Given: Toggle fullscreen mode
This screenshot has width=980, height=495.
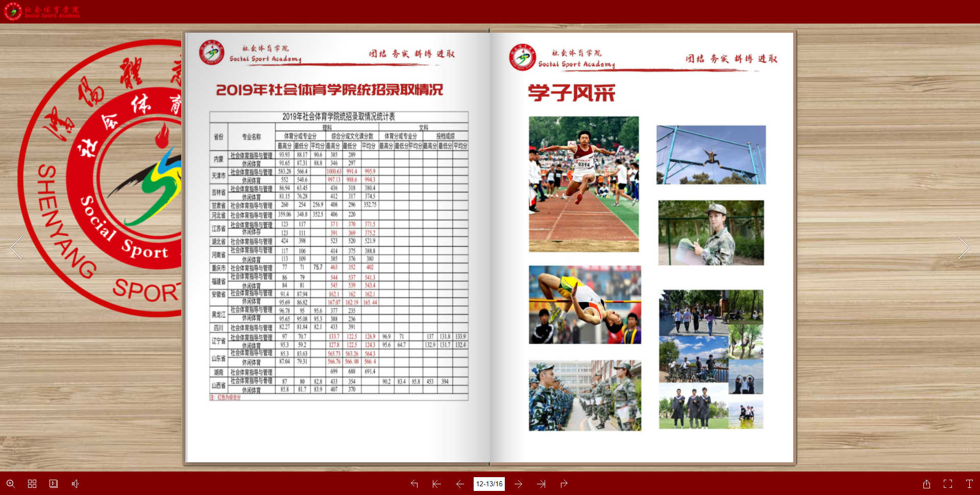Looking at the screenshot, I should 948,484.
